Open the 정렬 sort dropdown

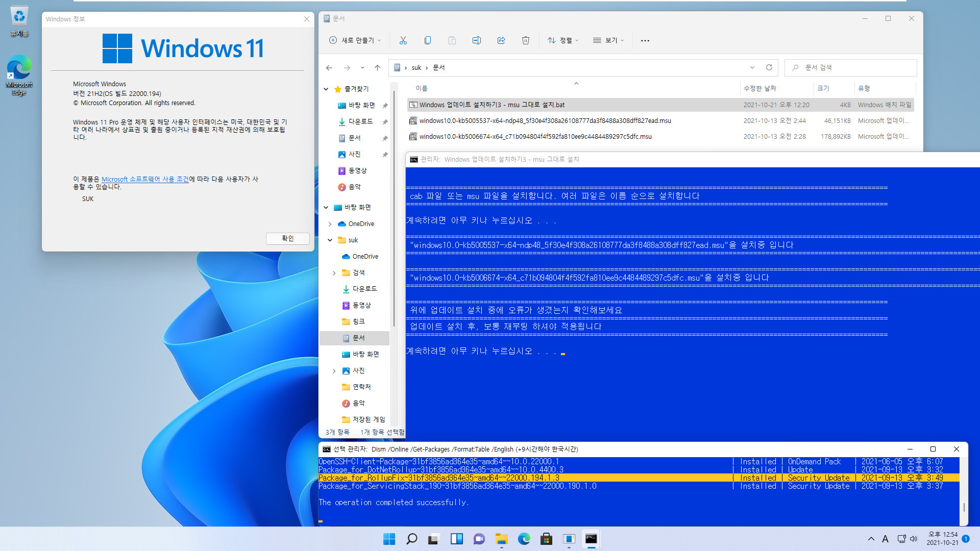point(563,40)
